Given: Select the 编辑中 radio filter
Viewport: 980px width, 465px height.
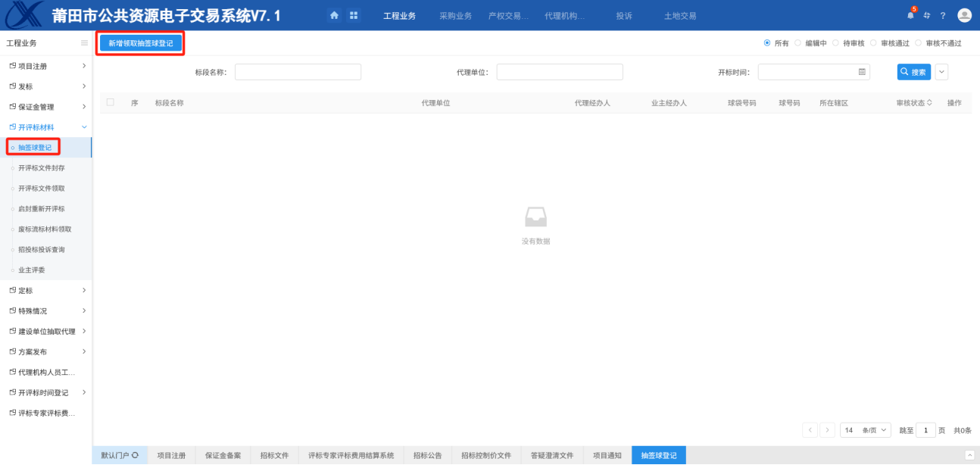Looking at the screenshot, I should point(797,43).
